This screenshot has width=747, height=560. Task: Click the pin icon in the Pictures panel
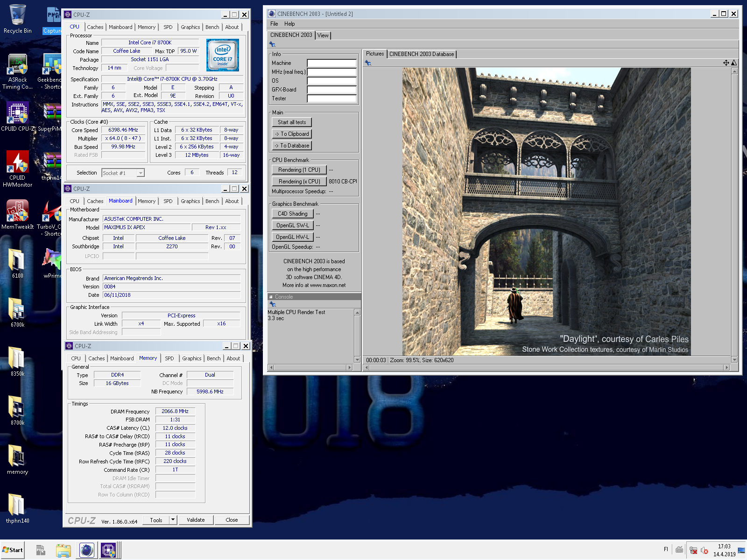tap(368, 63)
